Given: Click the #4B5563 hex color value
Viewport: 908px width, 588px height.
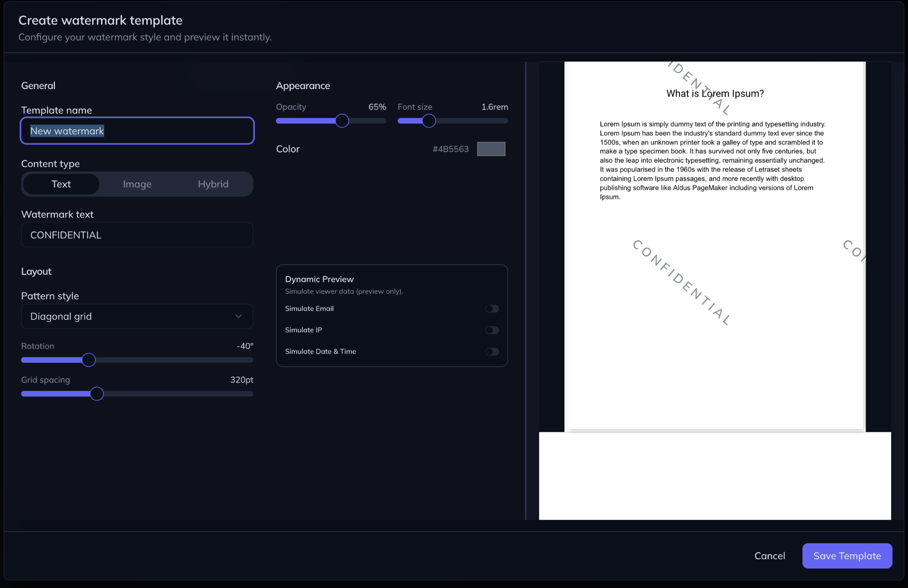Looking at the screenshot, I should click(450, 149).
